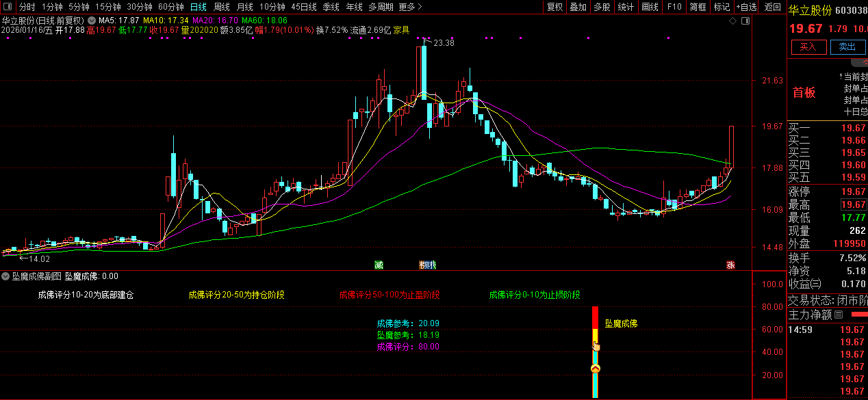Click the 最高 price value box
Image resolution: width=868 pixels, height=400 pixels.
pyautogui.click(x=854, y=204)
